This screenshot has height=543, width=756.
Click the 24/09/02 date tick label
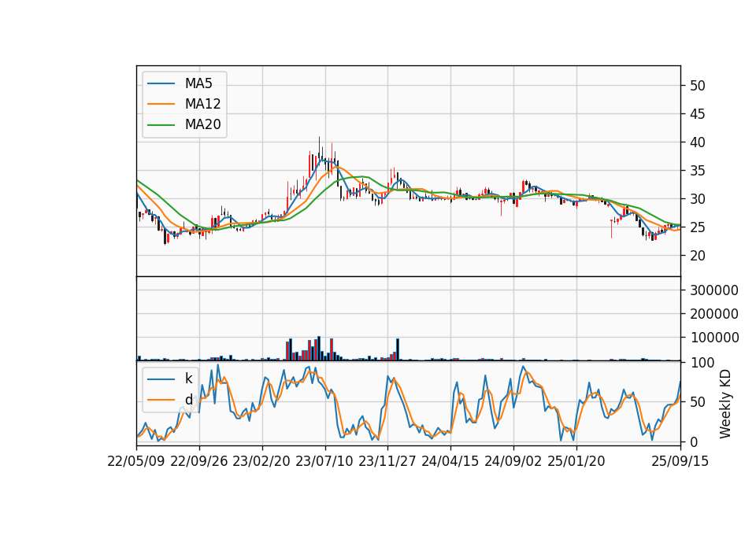click(x=513, y=461)
